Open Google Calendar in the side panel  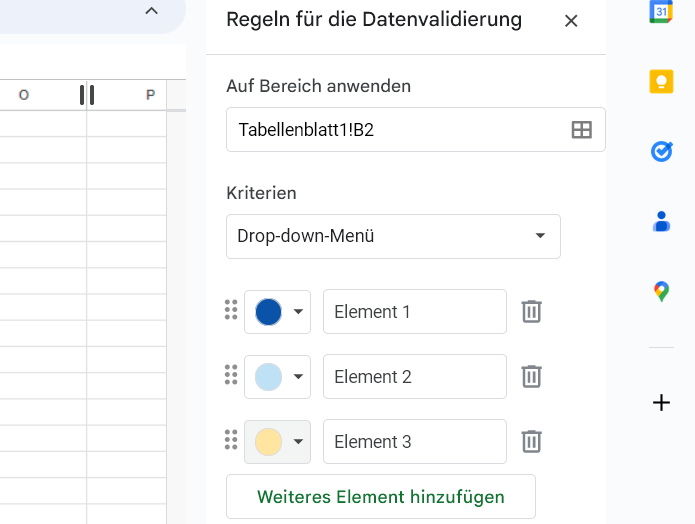661,12
